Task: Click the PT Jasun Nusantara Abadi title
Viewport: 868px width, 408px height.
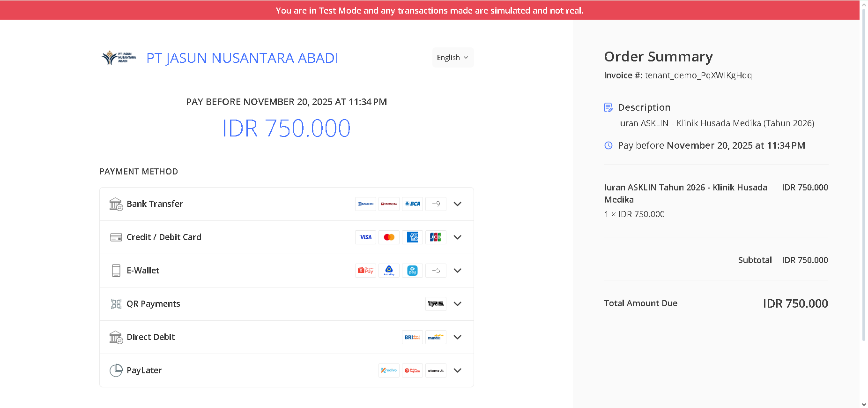Action: (242, 58)
